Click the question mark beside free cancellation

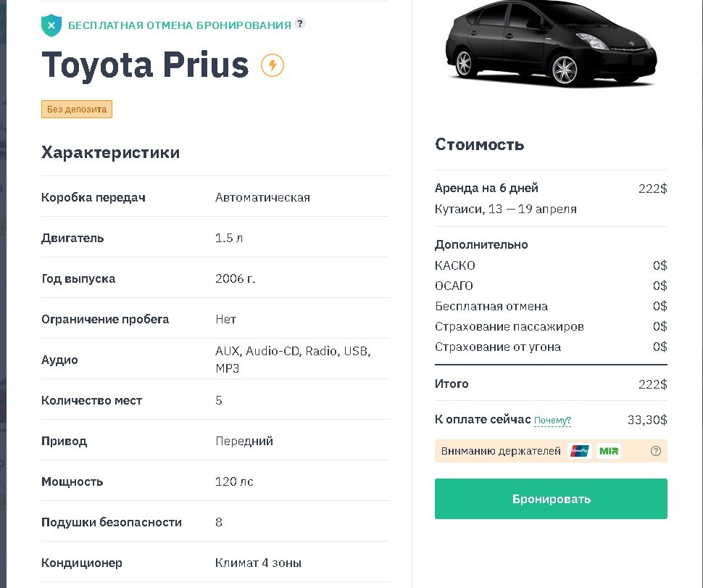pyautogui.click(x=300, y=24)
